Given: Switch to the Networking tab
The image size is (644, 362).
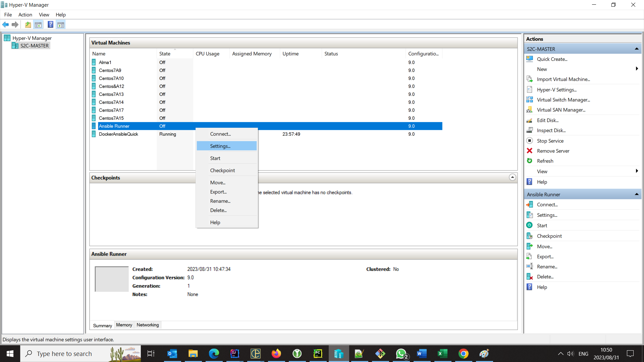Looking at the screenshot, I should [148, 325].
